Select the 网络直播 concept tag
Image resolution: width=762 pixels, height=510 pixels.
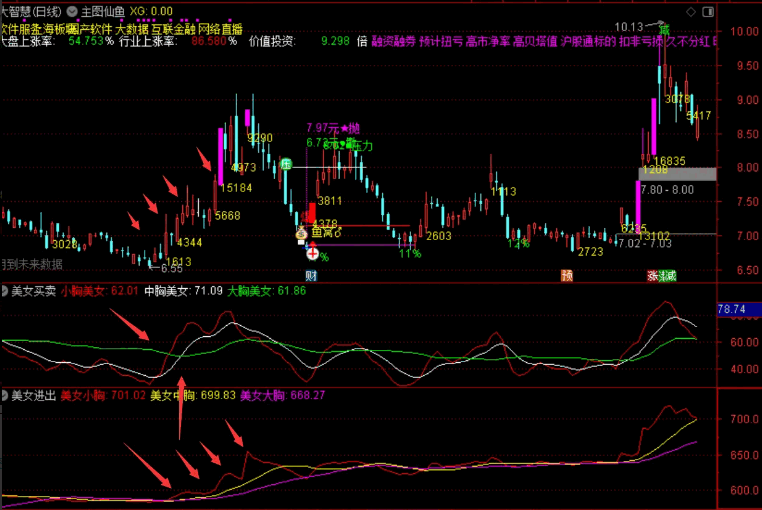220,29
